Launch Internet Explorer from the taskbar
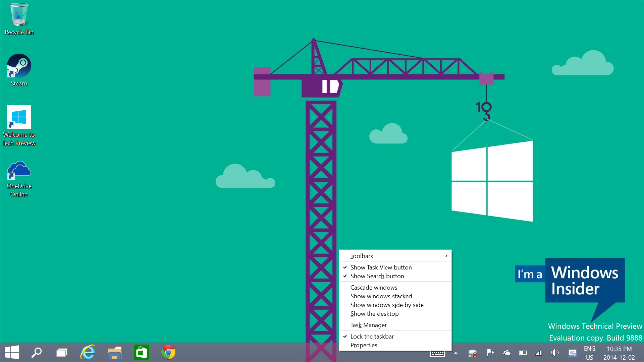 (88, 352)
